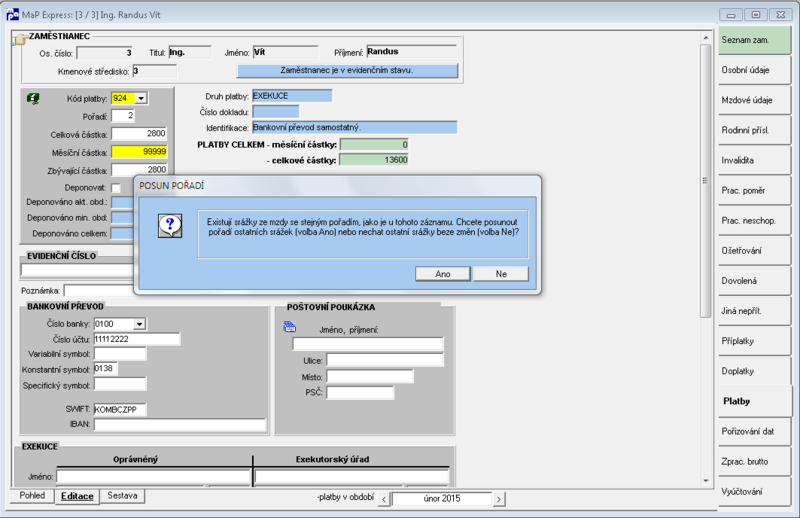The width and height of the screenshot is (800, 518).
Task: Click the Místo field in postal voucher
Action: pyautogui.click(x=370, y=377)
